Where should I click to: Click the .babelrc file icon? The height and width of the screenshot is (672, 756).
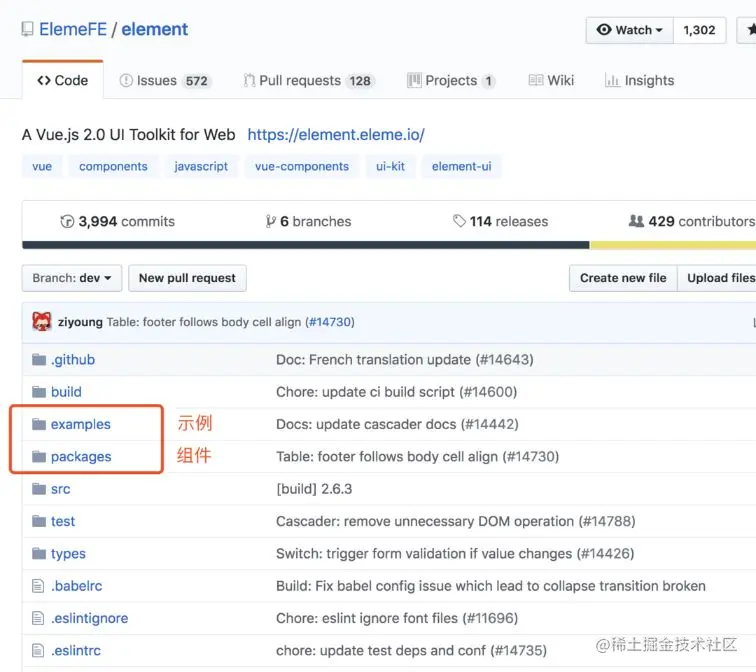coord(38,586)
